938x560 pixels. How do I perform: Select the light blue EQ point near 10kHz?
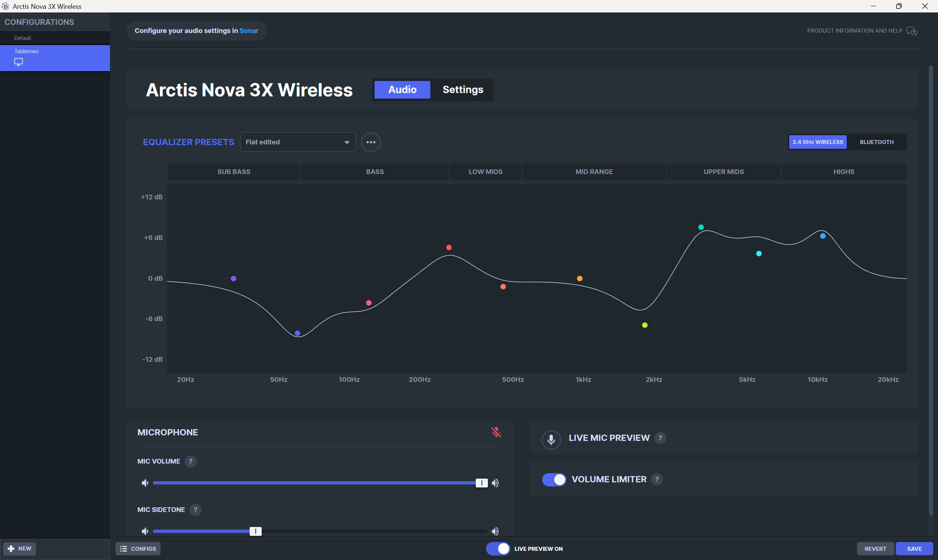click(x=823, y=236)
